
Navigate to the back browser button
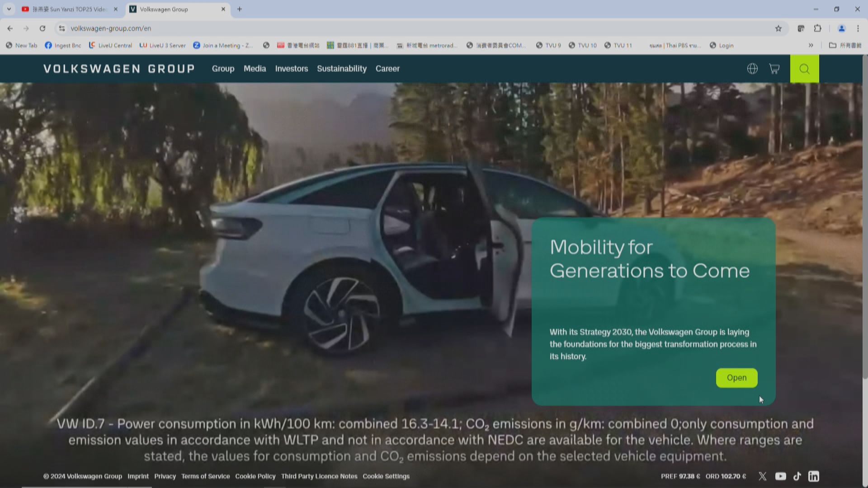click(9, 28)
